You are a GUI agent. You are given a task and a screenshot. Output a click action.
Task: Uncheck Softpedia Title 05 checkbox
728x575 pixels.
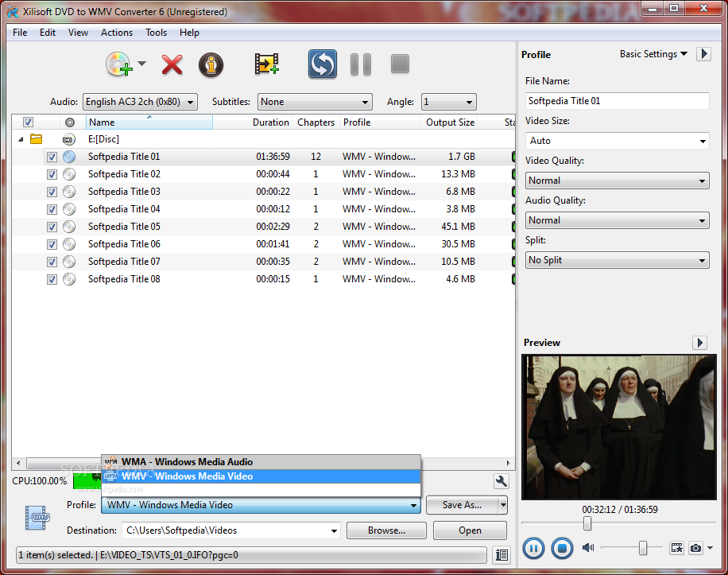pos(52,227)
